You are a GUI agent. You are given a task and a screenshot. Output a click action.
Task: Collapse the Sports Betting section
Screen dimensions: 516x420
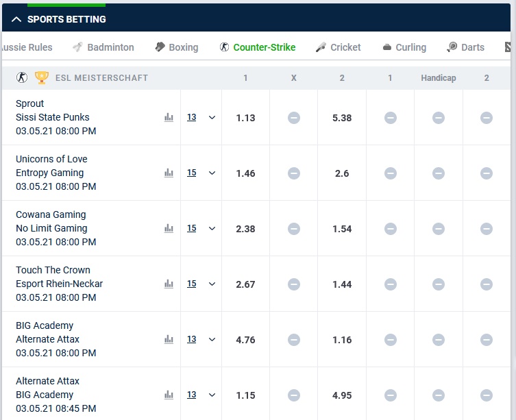(16, 19)
